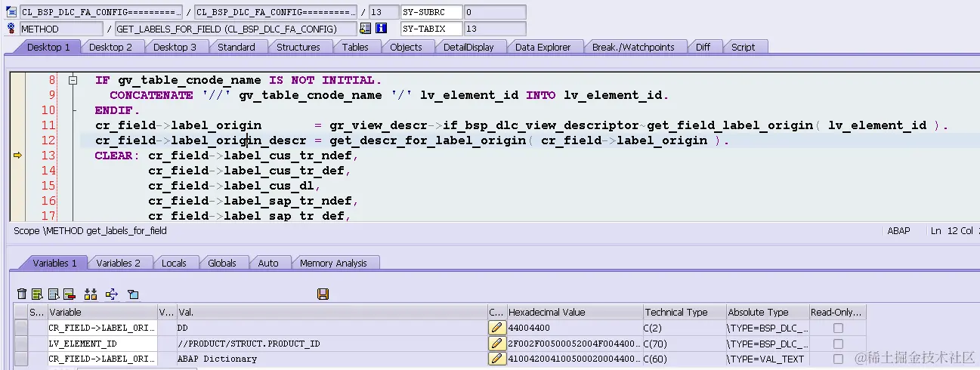Click the GET_LABELS_FOR_FIELD method name field
Image resolution: width=980 pixels, height=370 pixels.
[x=236, y=29]
